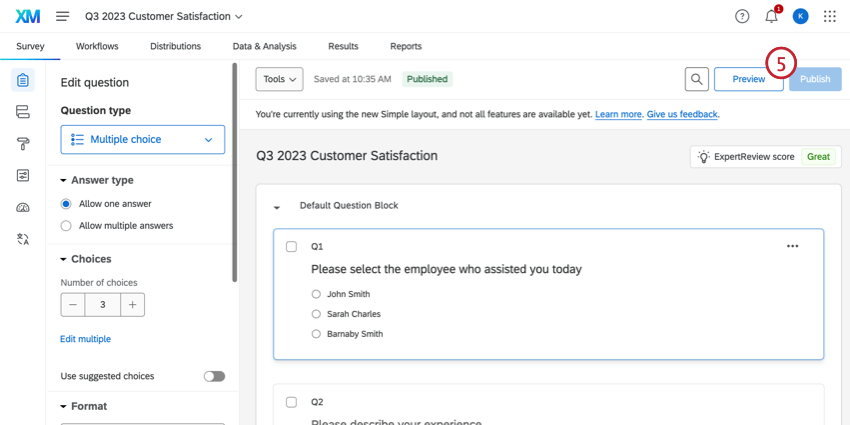
Task: Open the Look and feel paint roller icon
Action: point(23,144)
